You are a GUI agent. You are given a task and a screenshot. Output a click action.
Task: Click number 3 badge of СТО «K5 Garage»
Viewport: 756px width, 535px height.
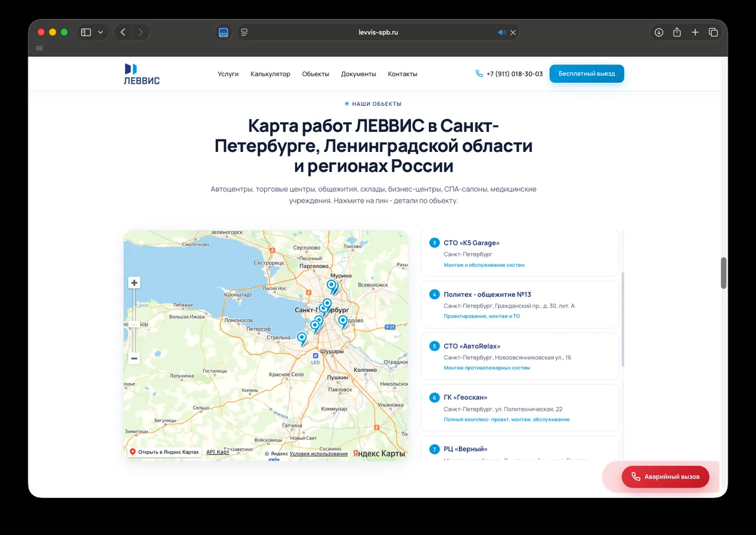click(x=435, y=242)
